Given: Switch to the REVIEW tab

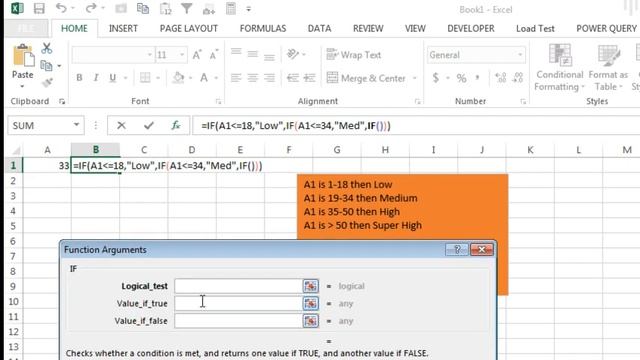Looking at the screenshot, I should pos(368,28).
